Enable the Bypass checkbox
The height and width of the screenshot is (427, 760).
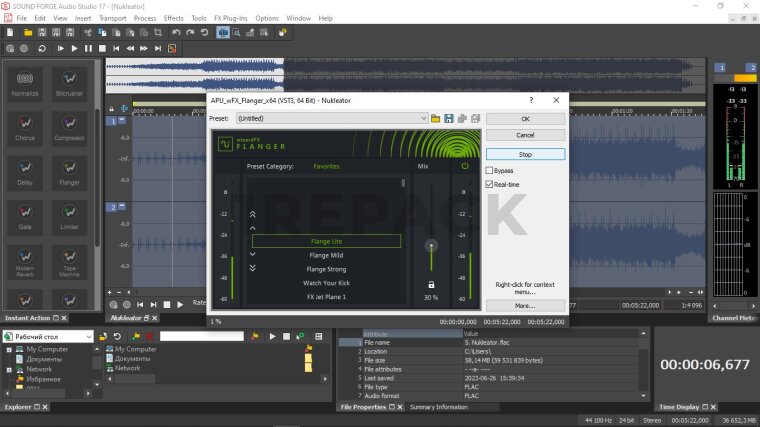pyautogui.click(x=490, y=171)
